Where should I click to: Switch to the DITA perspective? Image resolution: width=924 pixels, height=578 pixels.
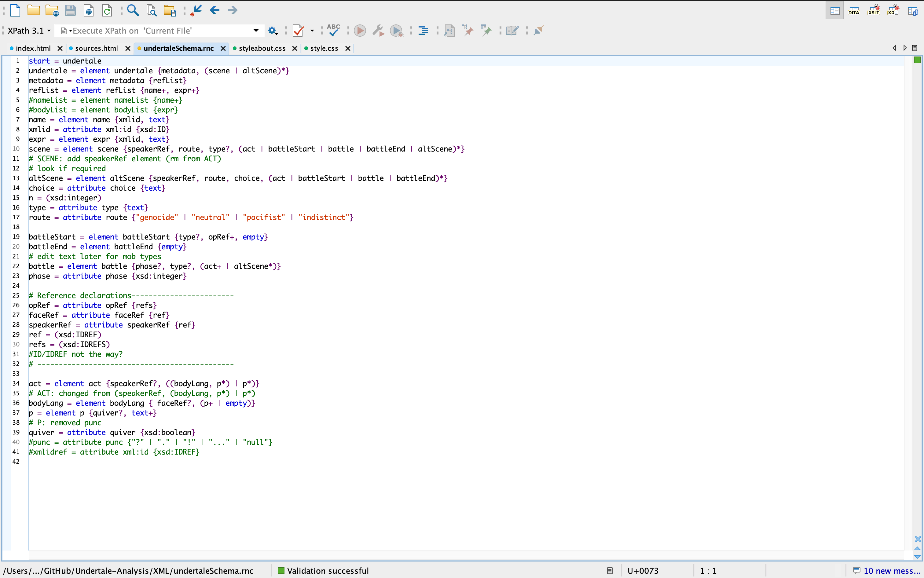pyautogui.click(x=854, y=10)
